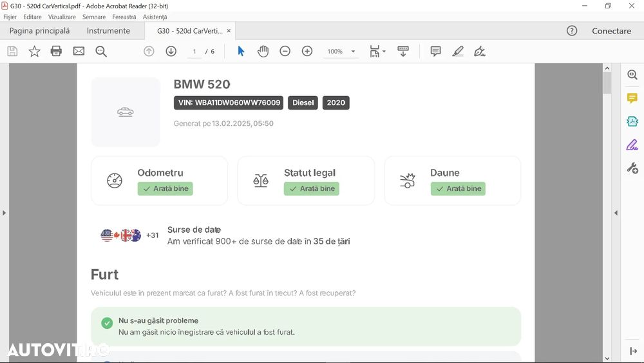Open search tool in right pane
The height and width of the screenshot is (363, 644).
coord(632,75)
